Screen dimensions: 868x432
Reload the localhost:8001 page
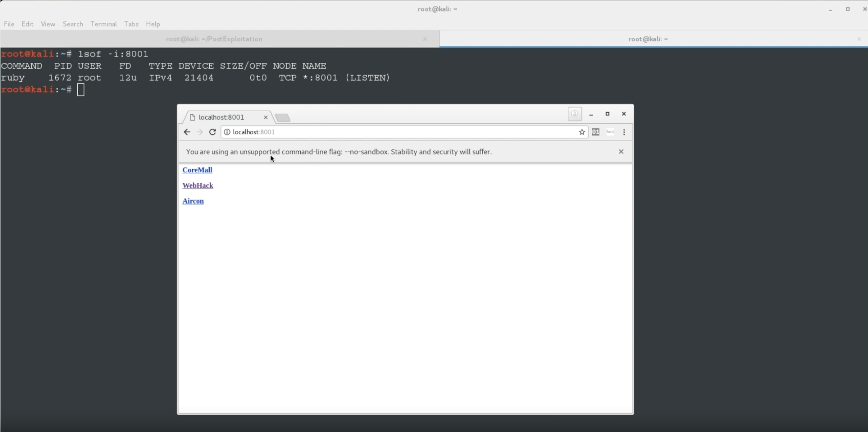click(x=212, y=132)
